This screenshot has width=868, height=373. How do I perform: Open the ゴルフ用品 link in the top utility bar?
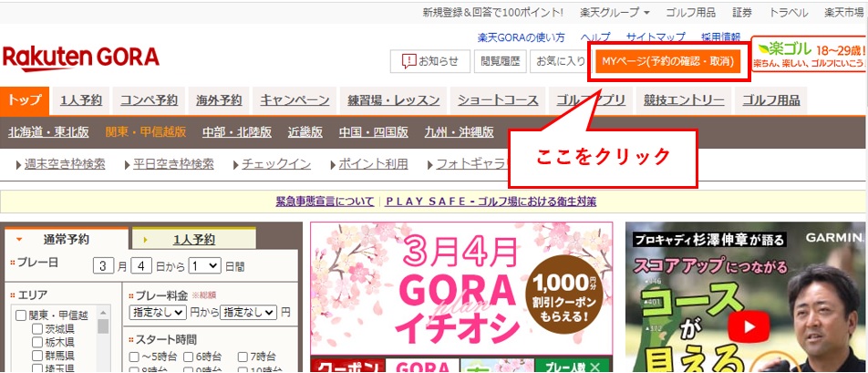[x=690, y=12]
